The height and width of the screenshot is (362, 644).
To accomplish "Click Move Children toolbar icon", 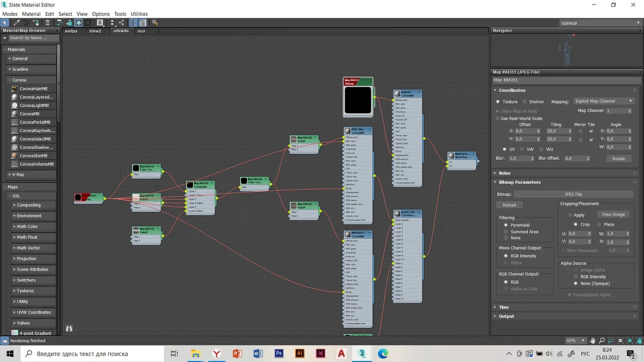I will click(59, 22).
